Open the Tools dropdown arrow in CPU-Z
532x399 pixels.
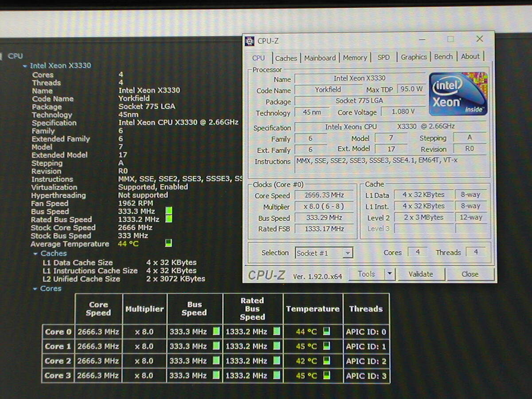point(389,274)
